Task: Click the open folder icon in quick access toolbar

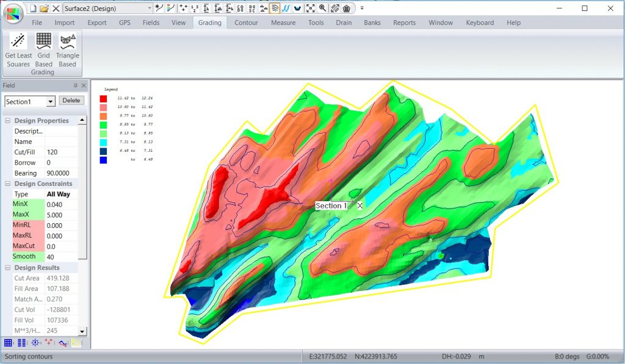Action: tap(44, 9)
